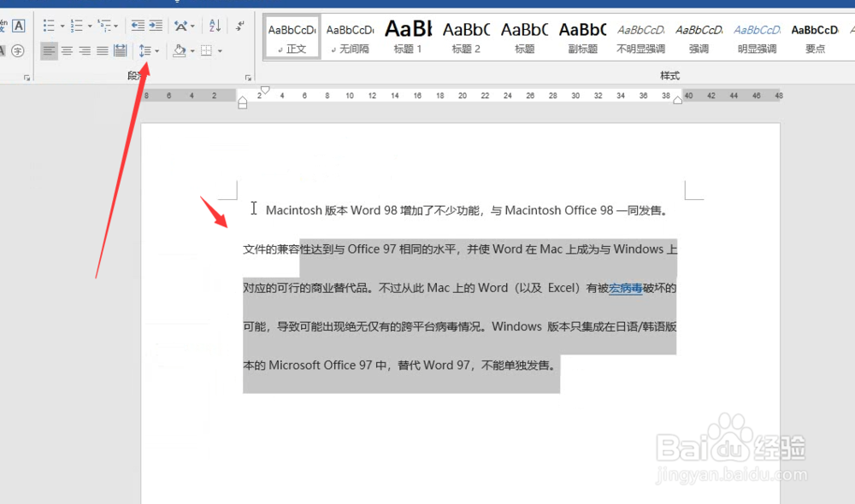The height and width of the screenshot is (504, 855).
Task: Decrease the paragraph indent
Action: tap(138, 26)
